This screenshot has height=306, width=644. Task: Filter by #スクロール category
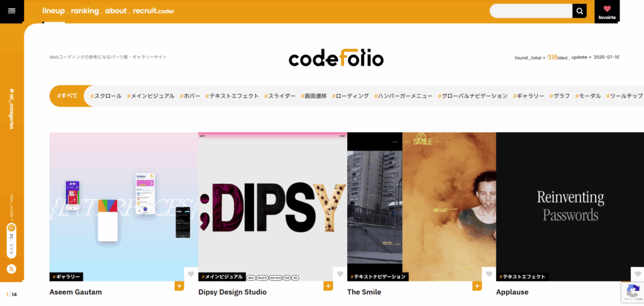point(106,96)
